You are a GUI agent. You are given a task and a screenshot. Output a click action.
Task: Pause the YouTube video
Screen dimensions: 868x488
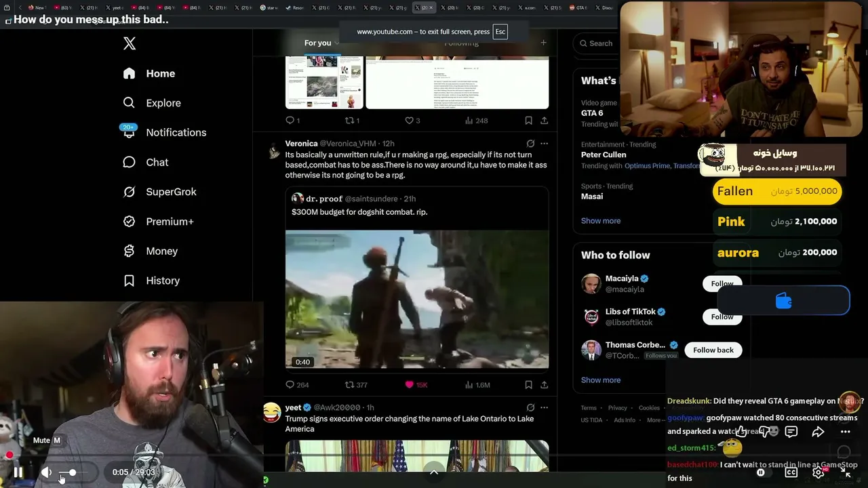[18, 472]
